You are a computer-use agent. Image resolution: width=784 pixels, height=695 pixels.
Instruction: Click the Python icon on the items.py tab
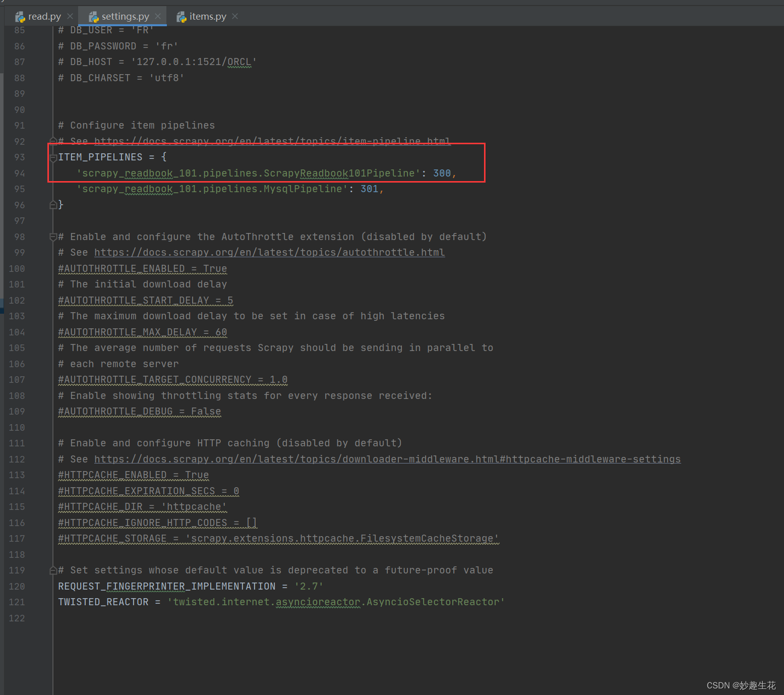pyautogui.click(x=181, y=16)
